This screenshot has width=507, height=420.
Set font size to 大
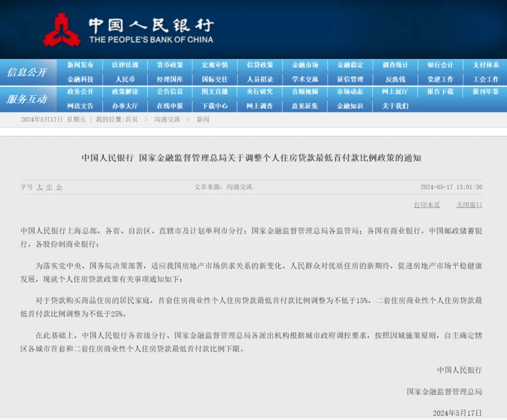[x=39, y=187]
